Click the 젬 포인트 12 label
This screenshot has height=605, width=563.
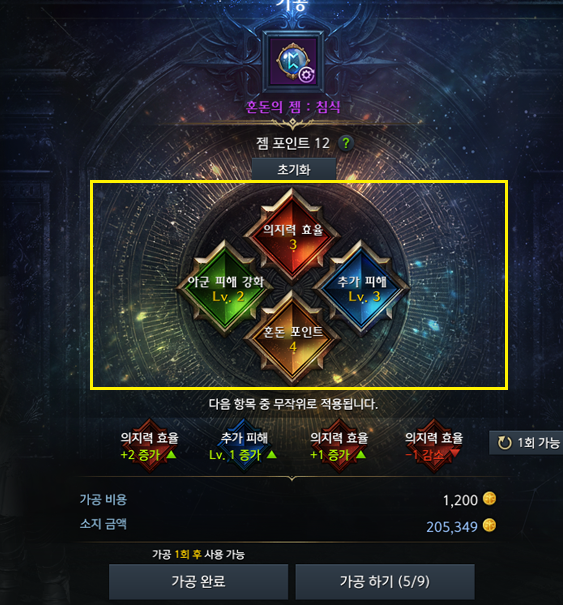[293, 144]
